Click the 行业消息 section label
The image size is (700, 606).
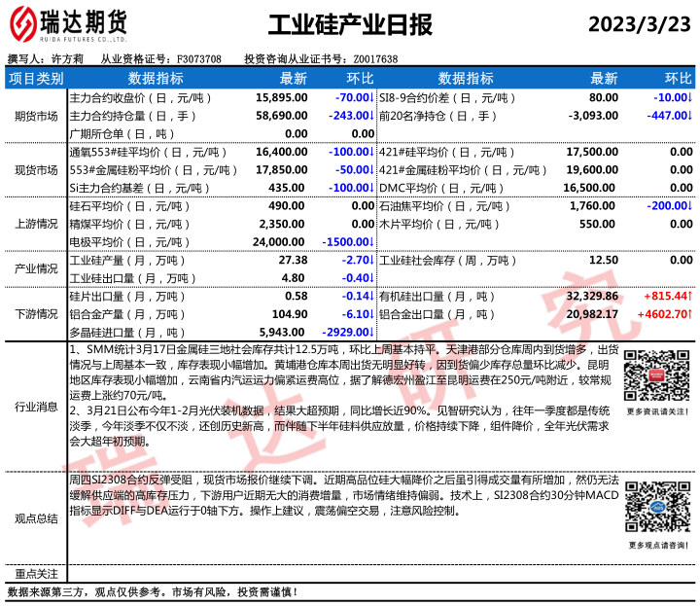[35, 407]
